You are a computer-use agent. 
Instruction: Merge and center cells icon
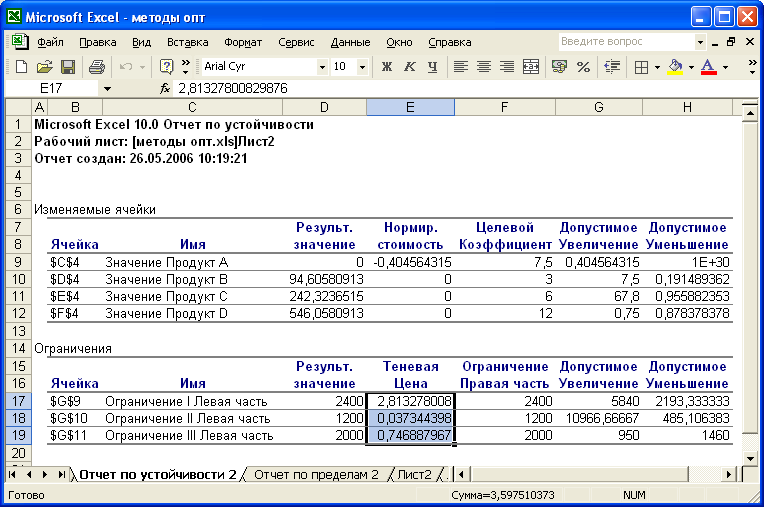pos(531,67)
